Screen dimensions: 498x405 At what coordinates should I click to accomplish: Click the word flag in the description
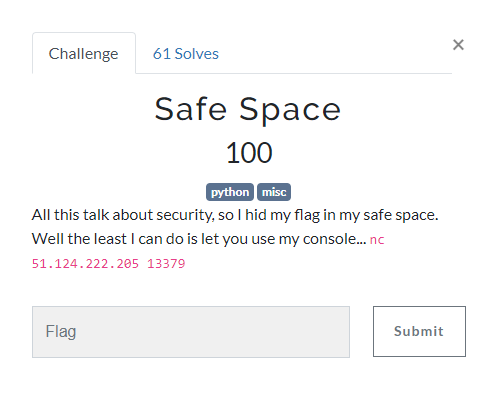(x=307, y=215)
